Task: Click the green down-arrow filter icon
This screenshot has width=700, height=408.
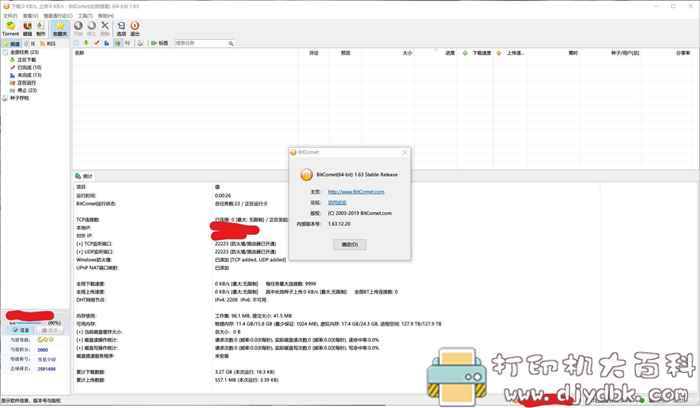Action: [86, 43]
